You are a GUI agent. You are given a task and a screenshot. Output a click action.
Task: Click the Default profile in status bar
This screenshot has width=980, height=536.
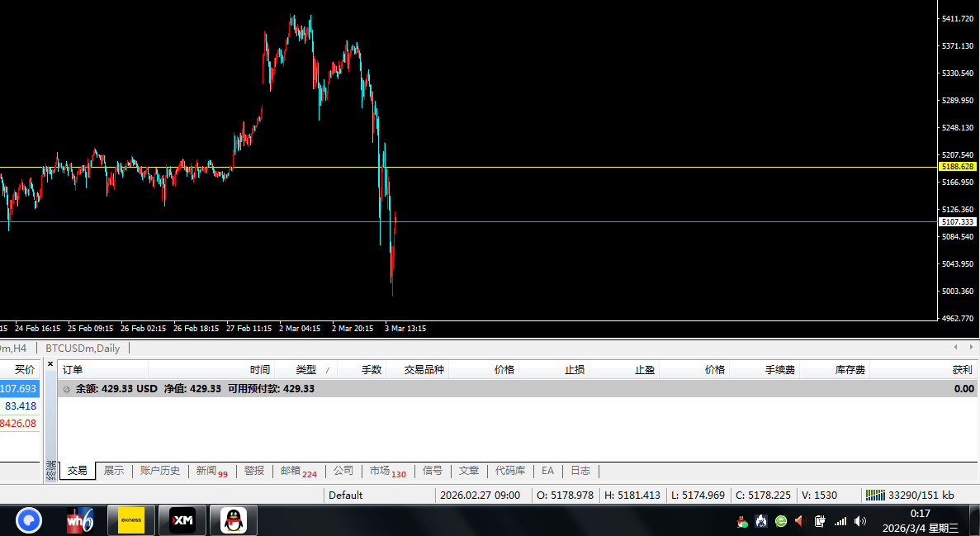coord(345,495)
